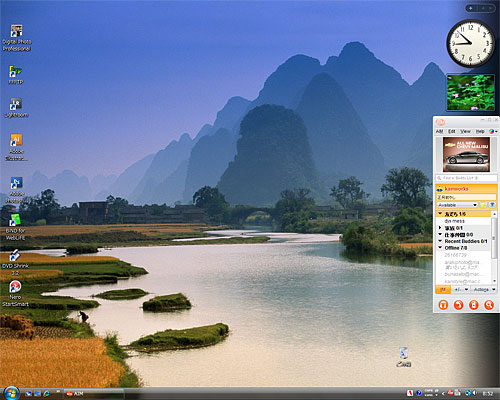The image size is (500, 400).
Task: Open the Edit menu in AIM
Action: pyautogui.click(x=452, y=131)
